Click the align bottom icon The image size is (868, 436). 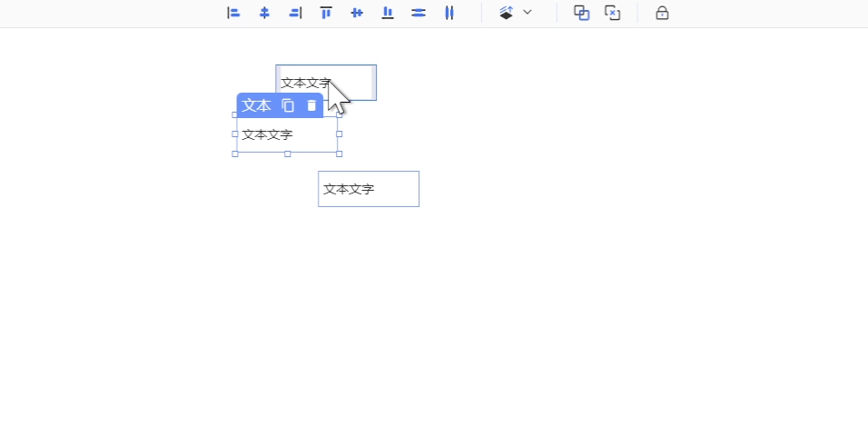(388, 13)
